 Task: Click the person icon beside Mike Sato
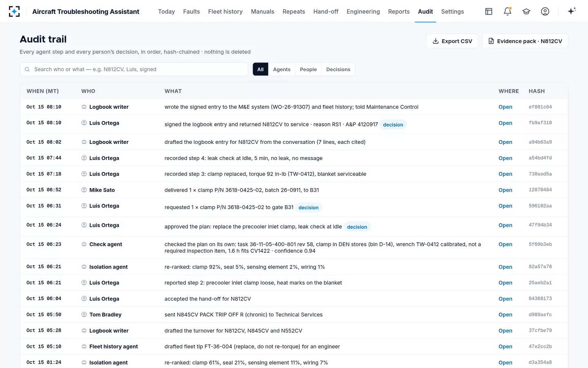tap(84, 190)
